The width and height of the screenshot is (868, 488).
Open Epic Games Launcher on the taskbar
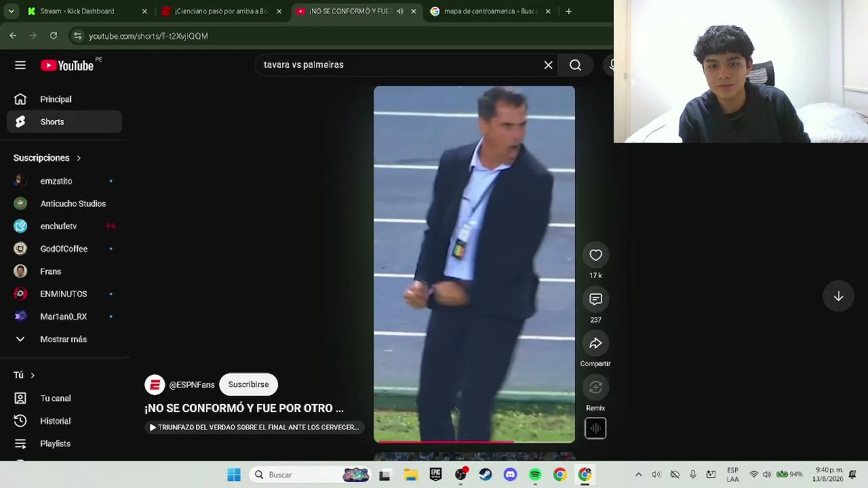(435, 475)
